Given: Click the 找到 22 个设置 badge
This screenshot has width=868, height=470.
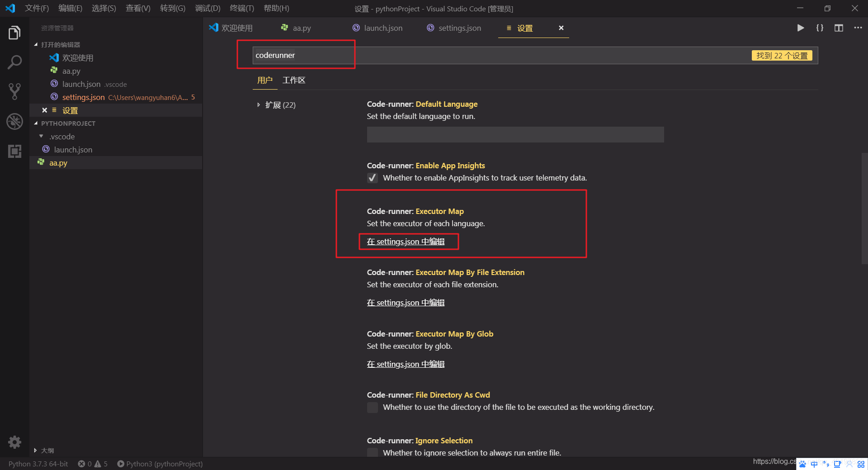Looking at the screenshot, I should pyautogui.click(x=782, y=56).
